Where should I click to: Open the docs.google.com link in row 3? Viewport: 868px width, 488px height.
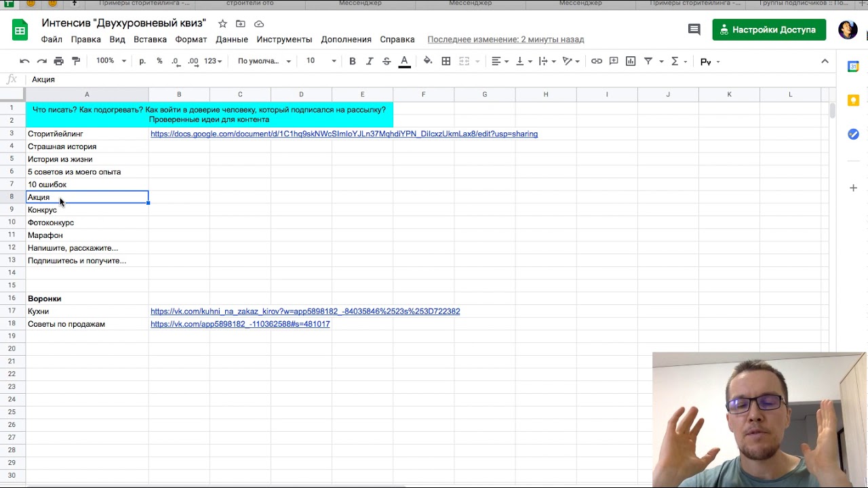pos(344,134)
